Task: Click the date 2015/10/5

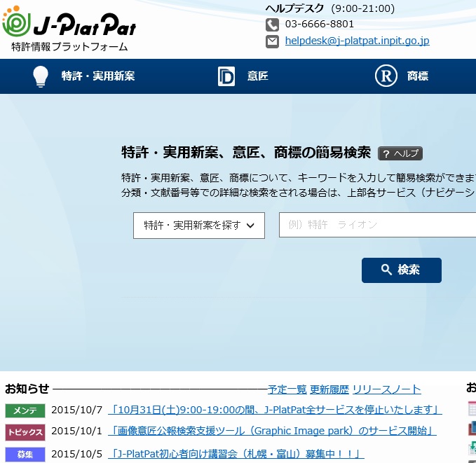Action: tap(77, 454)
